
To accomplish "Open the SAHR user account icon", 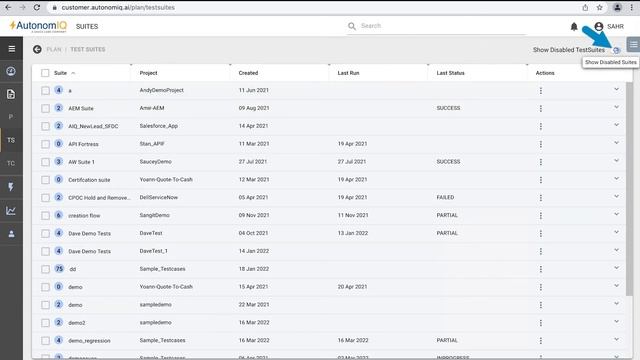I will 599,27.
